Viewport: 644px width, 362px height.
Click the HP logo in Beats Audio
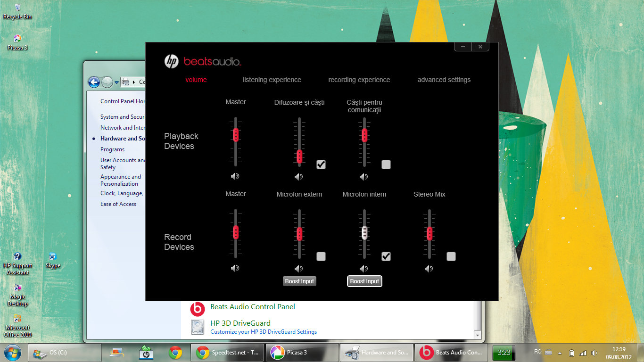171,61
